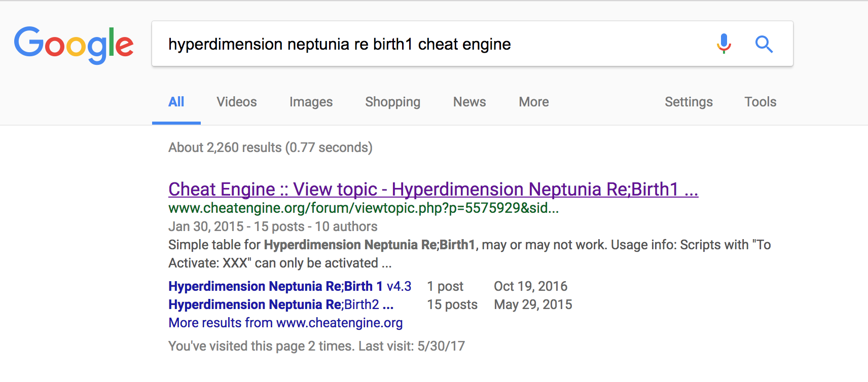
Task: Open the Settings dropdown menu
Action: tap(689, 102)
